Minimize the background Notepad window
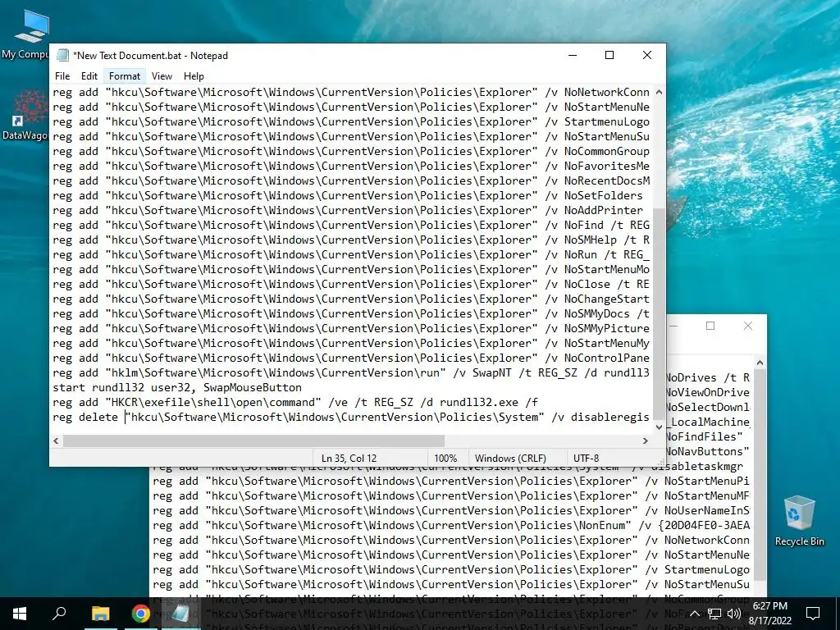 pyautogui.click(x=674, y=326)
